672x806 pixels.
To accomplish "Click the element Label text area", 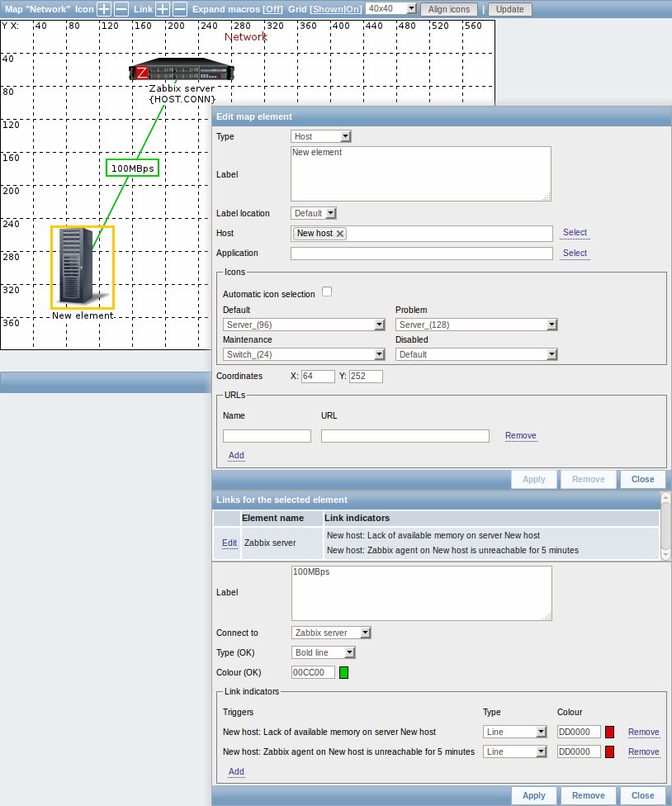I will pyautogui.click(x=421, y=173).
